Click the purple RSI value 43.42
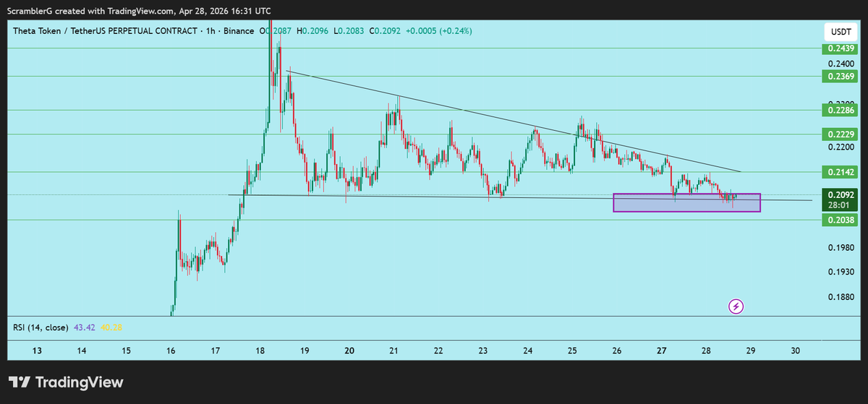The height and width of the screenshot is (404, 868). pyautogui.click(x=85, y=327)
